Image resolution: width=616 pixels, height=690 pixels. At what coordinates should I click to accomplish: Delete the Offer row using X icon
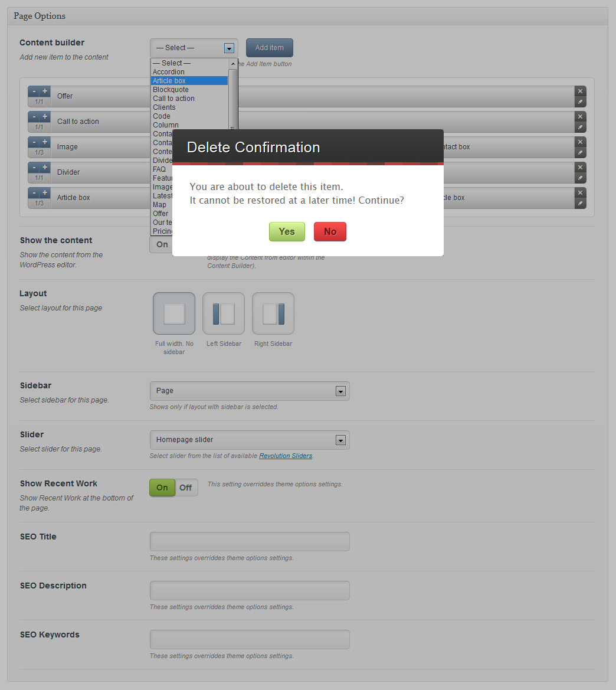(x=580, y=91)
